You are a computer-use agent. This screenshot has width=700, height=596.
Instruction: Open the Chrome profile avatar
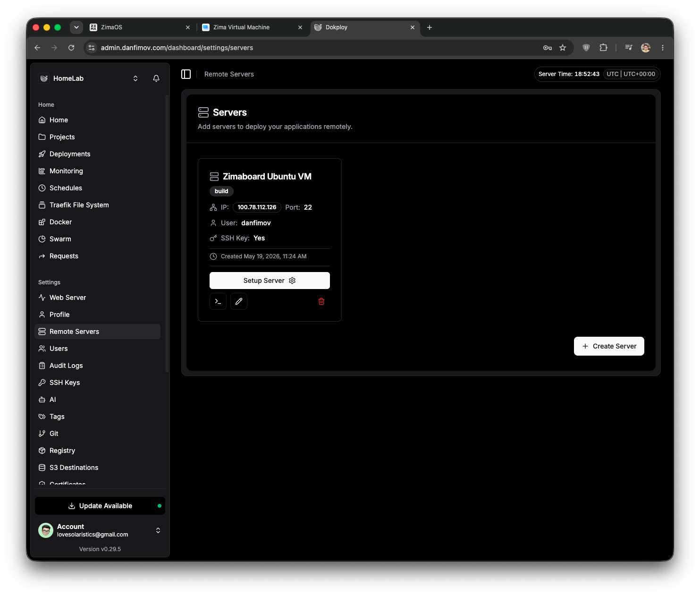click(x=646, y=48)
